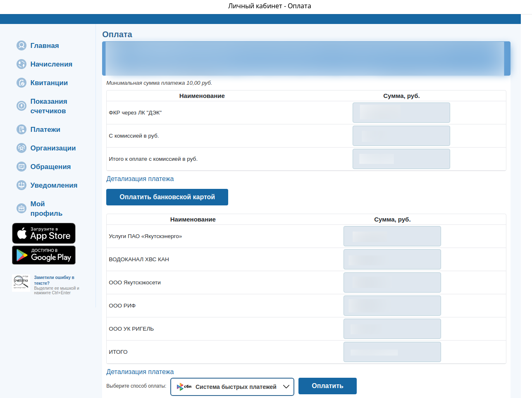Click the Обращения message icon
532x398 pixels.
point(21,167)
